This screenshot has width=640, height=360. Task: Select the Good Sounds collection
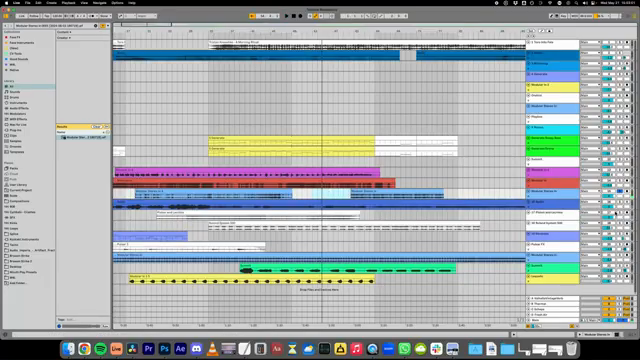click(x=19, y=59)
